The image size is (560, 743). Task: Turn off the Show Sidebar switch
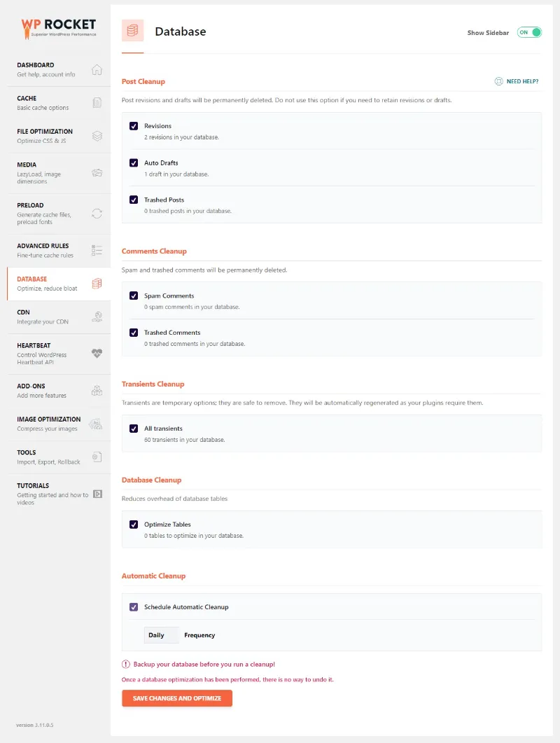tap(528, 32)
